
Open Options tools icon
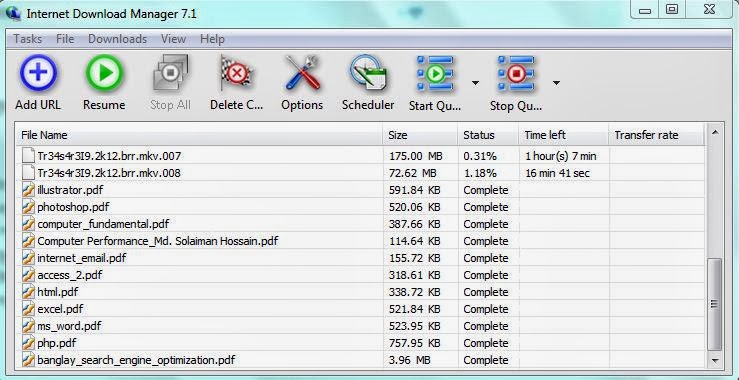[302, 73]
